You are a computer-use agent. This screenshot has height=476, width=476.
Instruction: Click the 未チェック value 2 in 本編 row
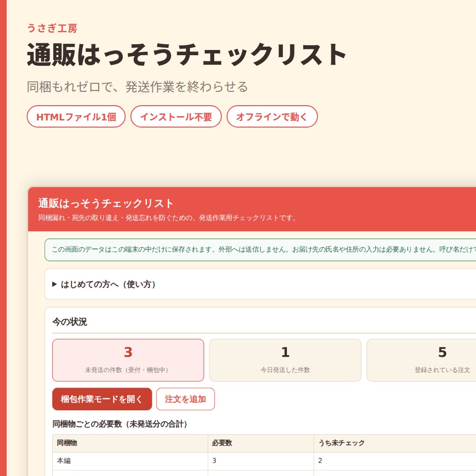tap(395, 461)
